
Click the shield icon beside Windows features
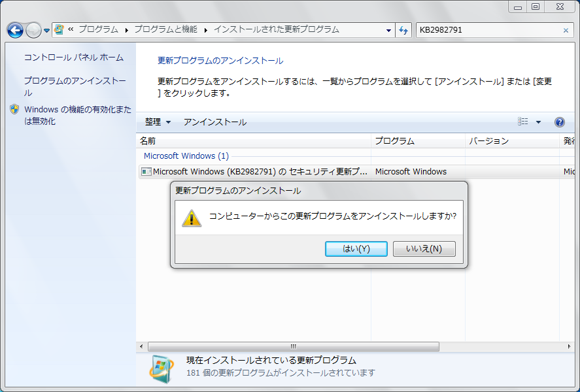coord(14,109)
